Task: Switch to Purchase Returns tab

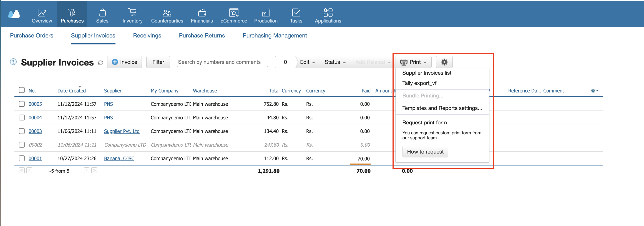Action: pyautogui.click(x=202, y=36)
